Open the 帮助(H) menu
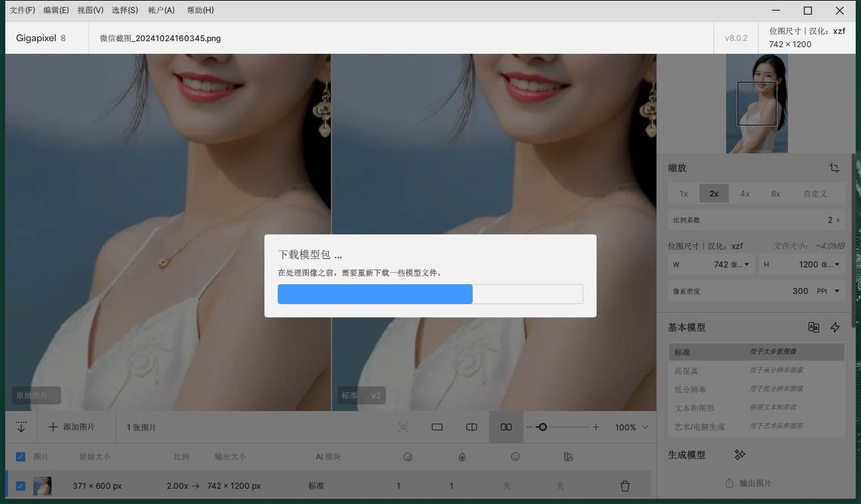 tap(199, 10)
